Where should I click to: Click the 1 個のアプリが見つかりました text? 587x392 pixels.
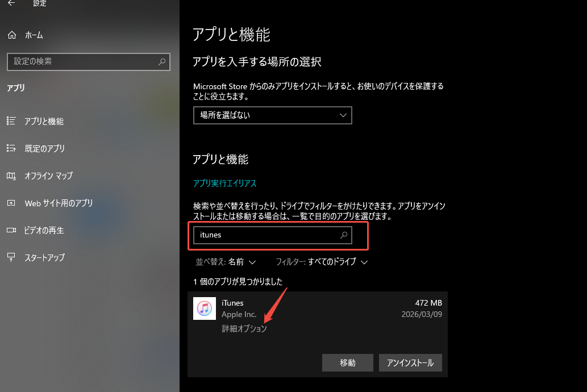tap(238, 282)
